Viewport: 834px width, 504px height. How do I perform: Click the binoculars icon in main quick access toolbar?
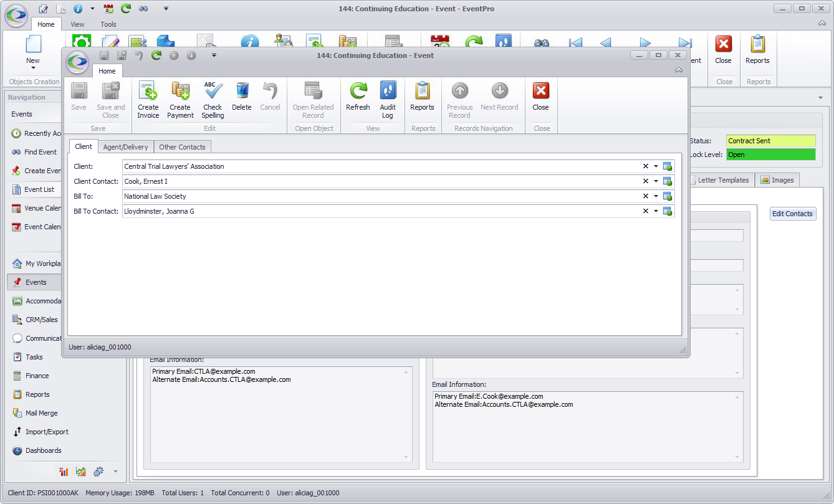[143, 9]
